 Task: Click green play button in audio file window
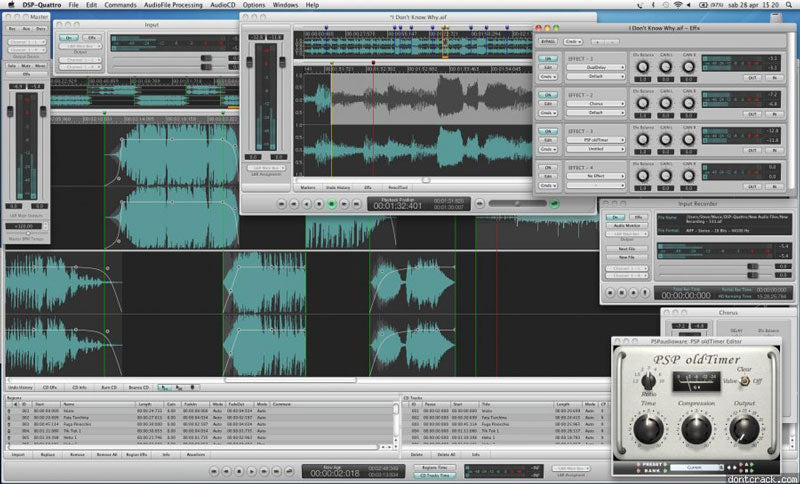tap(332, 204)
